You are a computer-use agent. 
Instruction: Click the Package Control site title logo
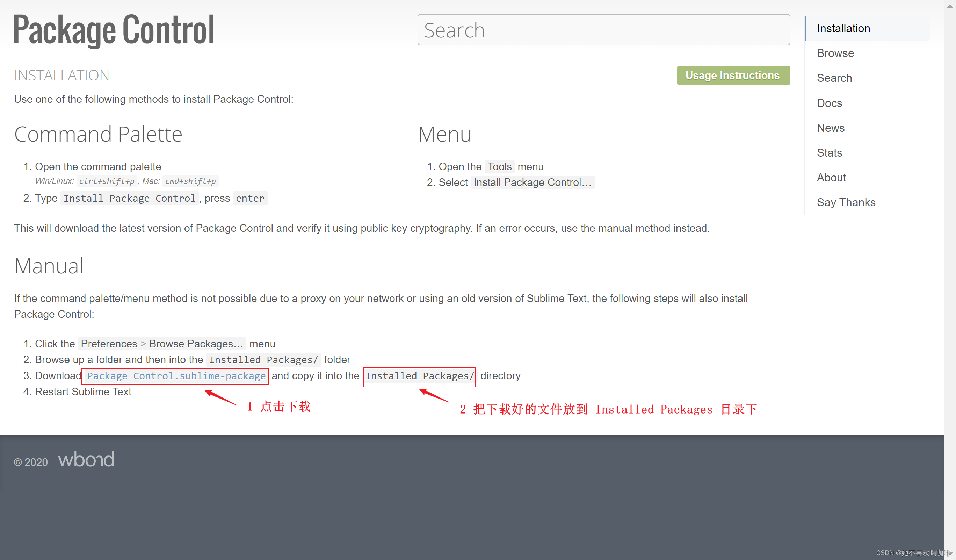(114, 30)
